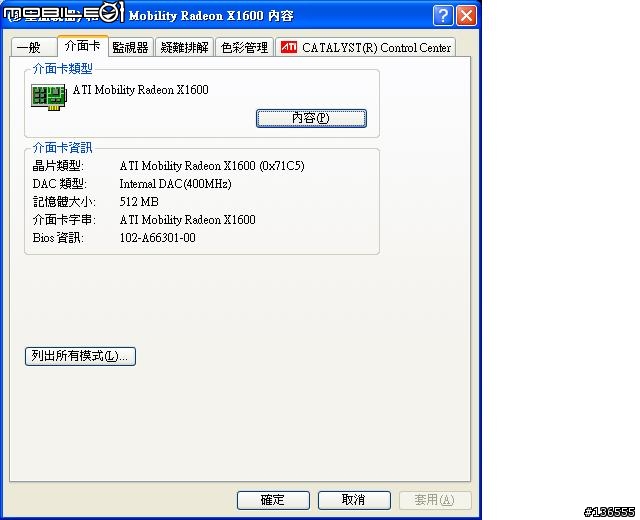Open the 監視器 tab
The image size is (640, 520).
coord(130,47)
